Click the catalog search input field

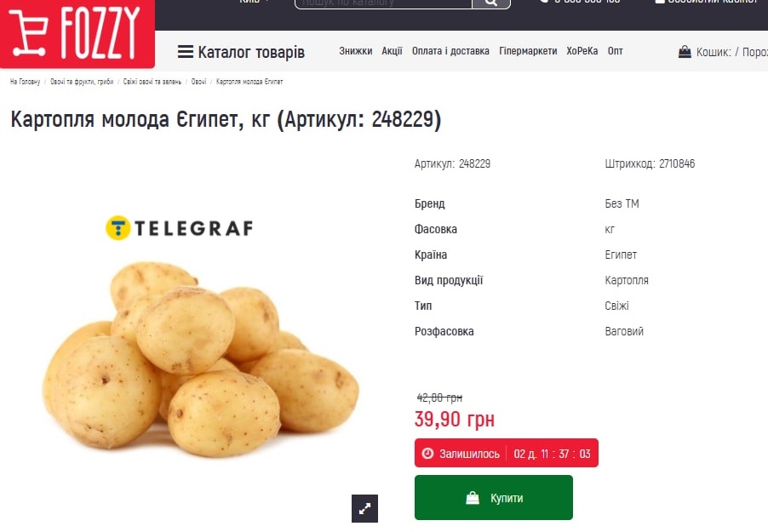point(383,3)
